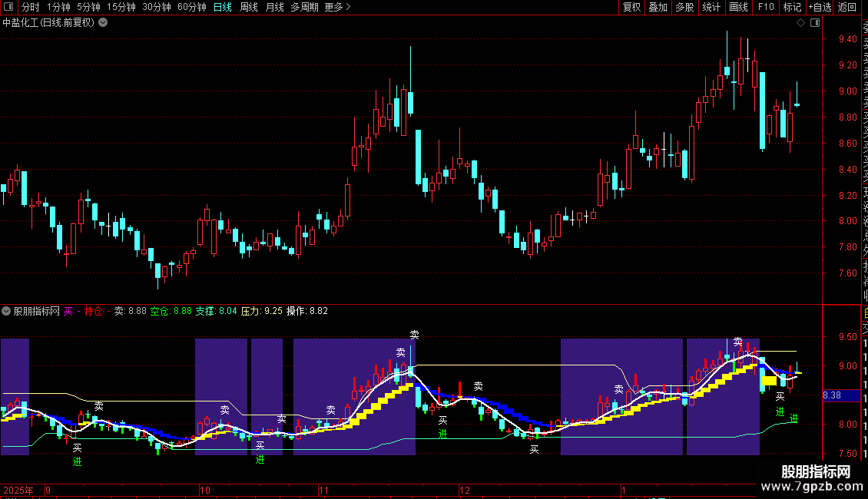Click the 7.60 price axis label
This screenshot has height=499, width=868.
(847, 273)
